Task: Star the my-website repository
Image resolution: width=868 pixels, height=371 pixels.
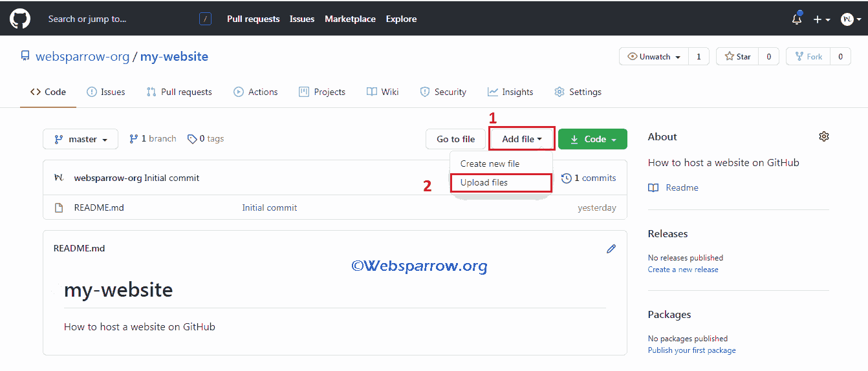Action: (x=737, y=57)
